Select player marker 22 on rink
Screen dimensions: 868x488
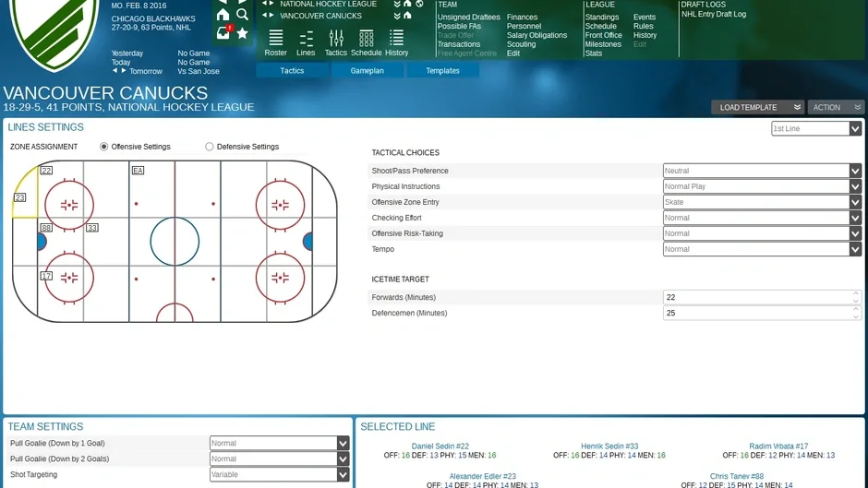point(46,171)
